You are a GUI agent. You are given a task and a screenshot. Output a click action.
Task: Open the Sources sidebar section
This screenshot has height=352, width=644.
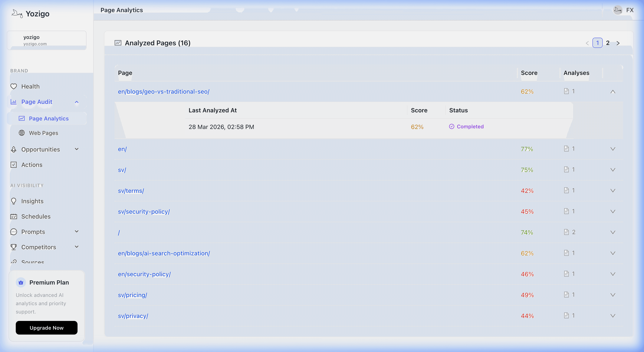(x=33, y=261)
